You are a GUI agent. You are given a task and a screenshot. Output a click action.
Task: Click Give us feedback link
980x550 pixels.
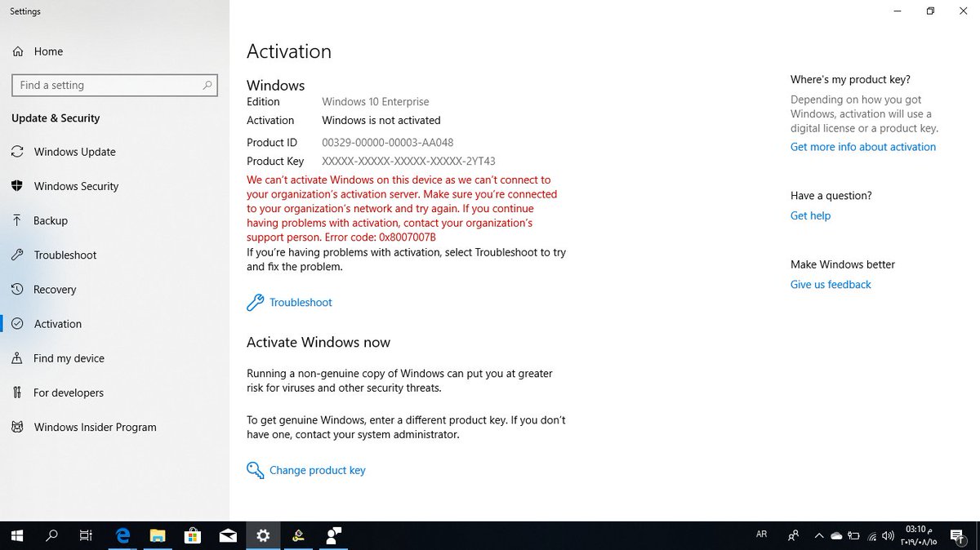831,284
